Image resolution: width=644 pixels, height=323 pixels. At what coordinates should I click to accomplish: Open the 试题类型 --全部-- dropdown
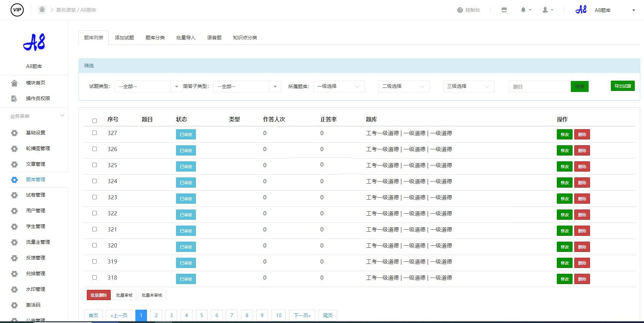pyautogui.click(x=148, y=86)
